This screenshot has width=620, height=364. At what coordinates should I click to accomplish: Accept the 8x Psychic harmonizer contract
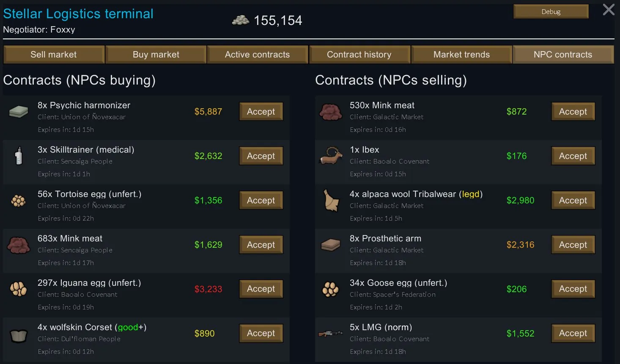(261, 112)
